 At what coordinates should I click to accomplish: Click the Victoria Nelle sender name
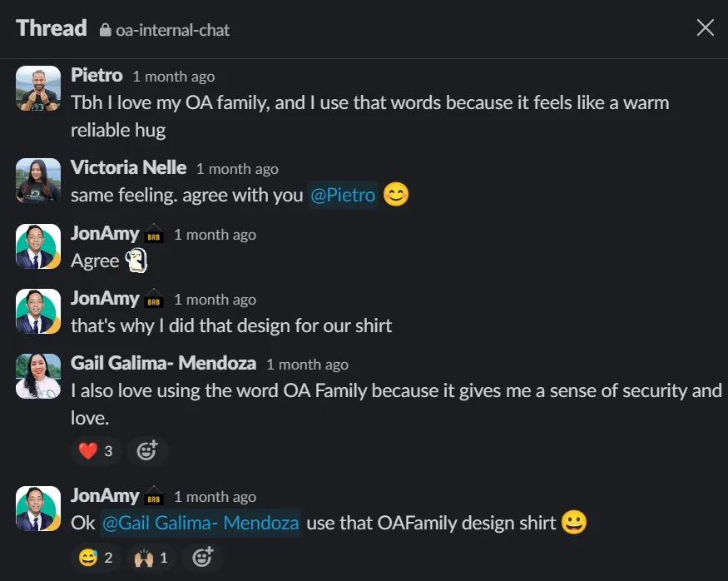tap(128, 168)
